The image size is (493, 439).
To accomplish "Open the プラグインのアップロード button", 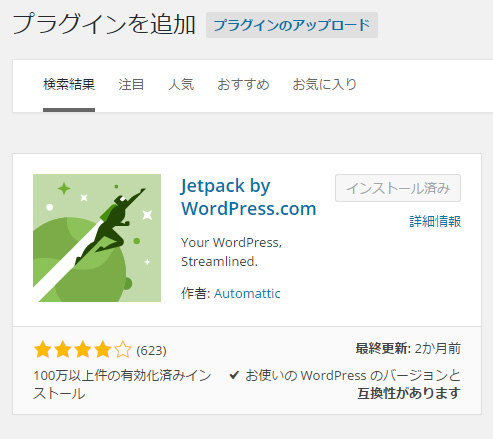I will tap(292, 25).
